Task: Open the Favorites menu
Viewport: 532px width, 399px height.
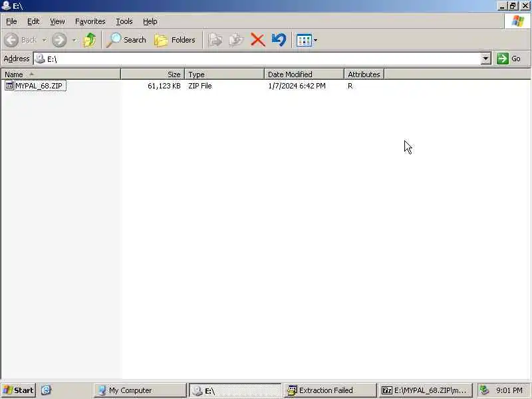Action: pyautogui.click(x=90, y=21)
